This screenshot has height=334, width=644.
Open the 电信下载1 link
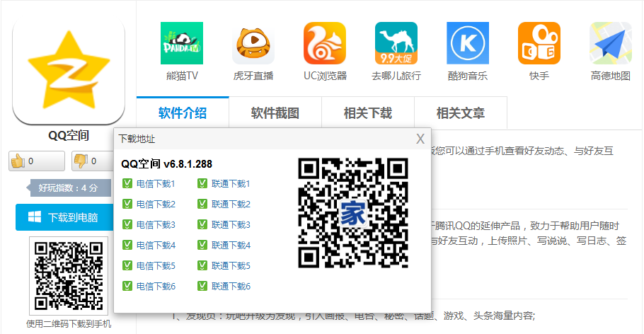tap(156, 184)
